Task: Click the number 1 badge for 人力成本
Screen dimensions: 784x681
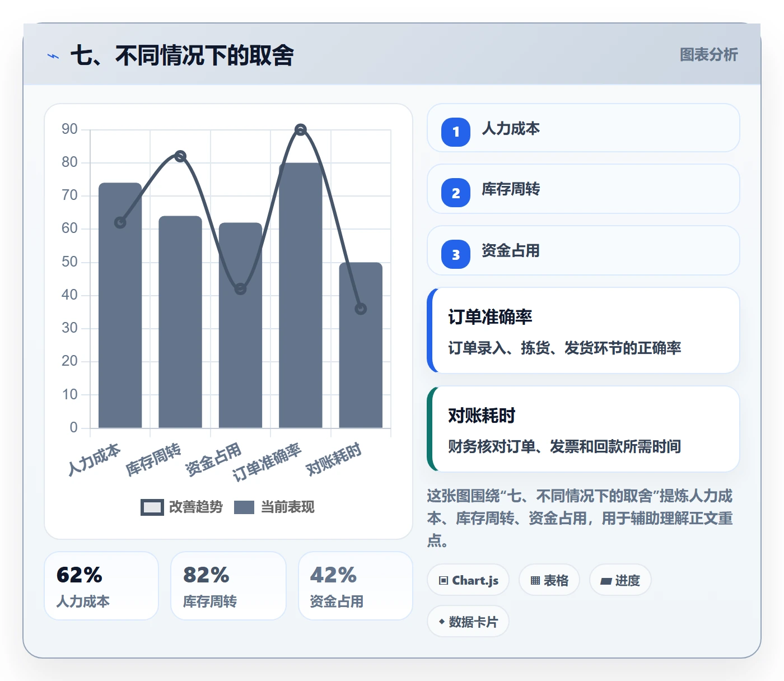Action: [456, 132]
